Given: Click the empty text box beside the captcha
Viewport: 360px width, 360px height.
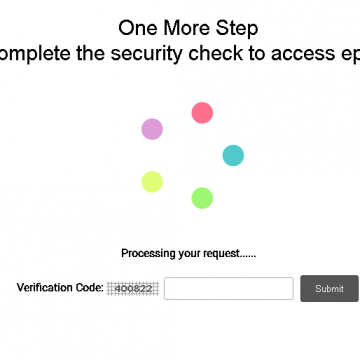Looking at the screenshot, I should [x=229, y=288].
